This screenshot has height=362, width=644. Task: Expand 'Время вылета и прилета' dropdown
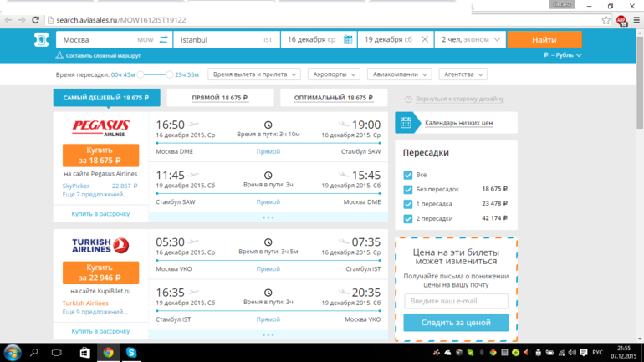(x=254, y=74)
